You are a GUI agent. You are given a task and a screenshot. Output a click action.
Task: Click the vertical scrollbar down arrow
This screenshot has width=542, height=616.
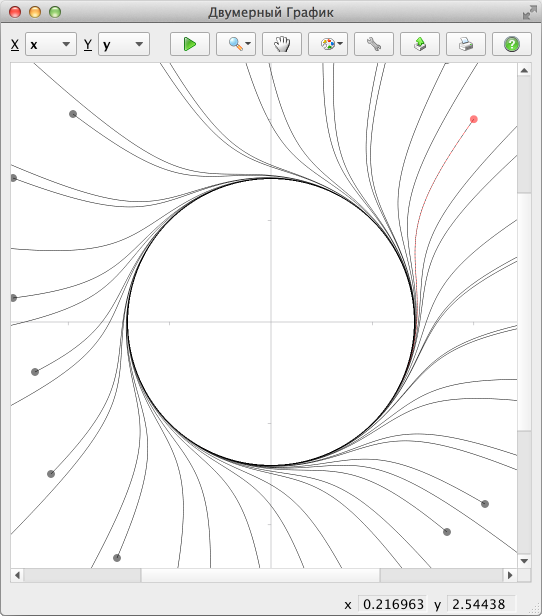524,561
